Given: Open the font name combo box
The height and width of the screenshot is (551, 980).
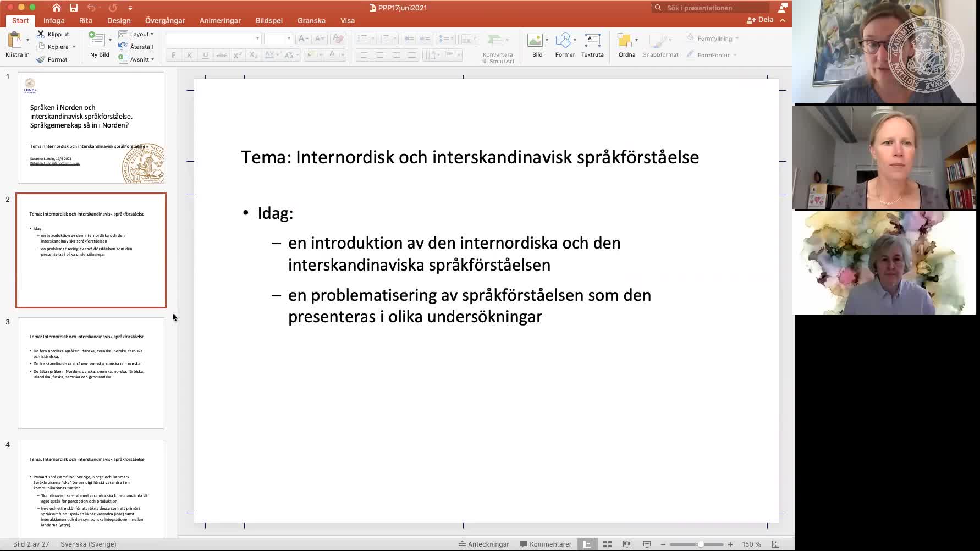Looking at the screenshot, I should [213, 38].
